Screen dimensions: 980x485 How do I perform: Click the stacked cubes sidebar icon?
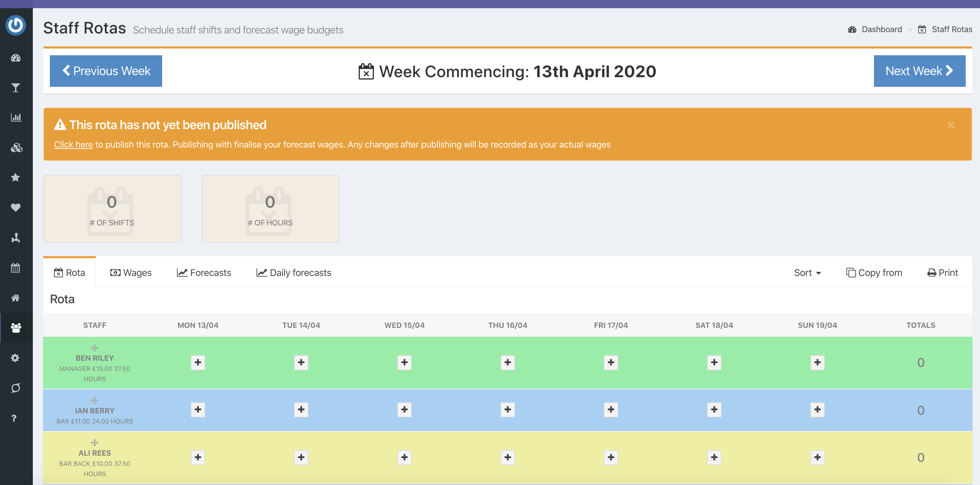16,148
